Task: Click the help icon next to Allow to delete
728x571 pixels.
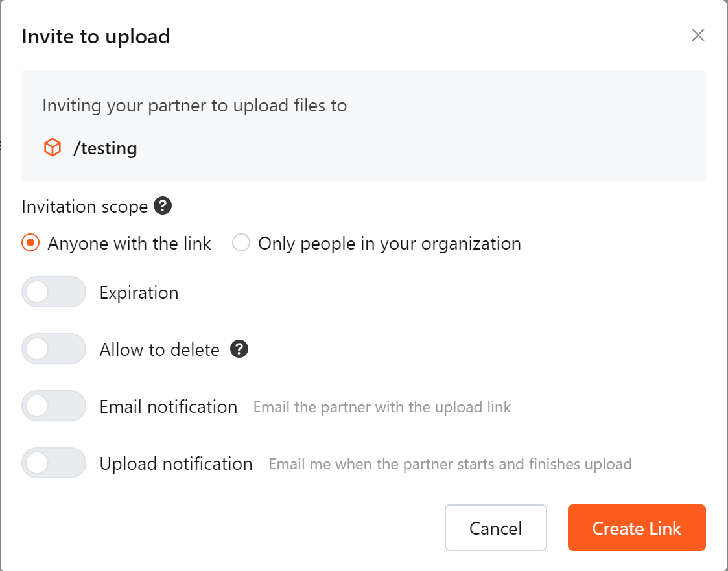Action: (239, 349)
